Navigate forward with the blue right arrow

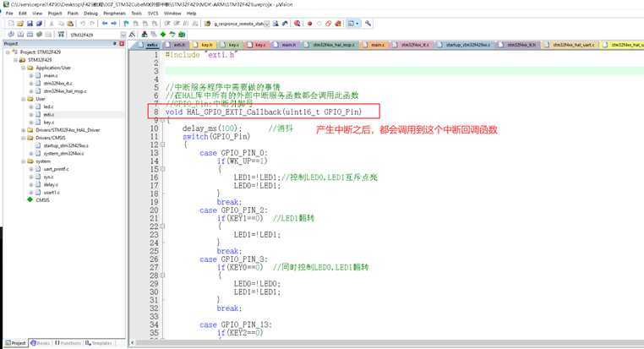pyautogui.click(x=114, y=24)
